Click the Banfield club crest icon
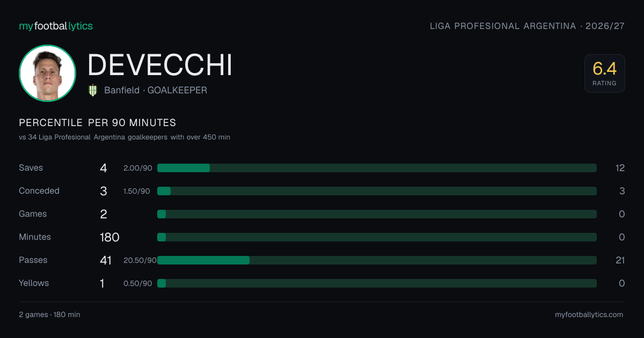The width and height of the screenshot is (644, 338). click(x=93, y=90)
